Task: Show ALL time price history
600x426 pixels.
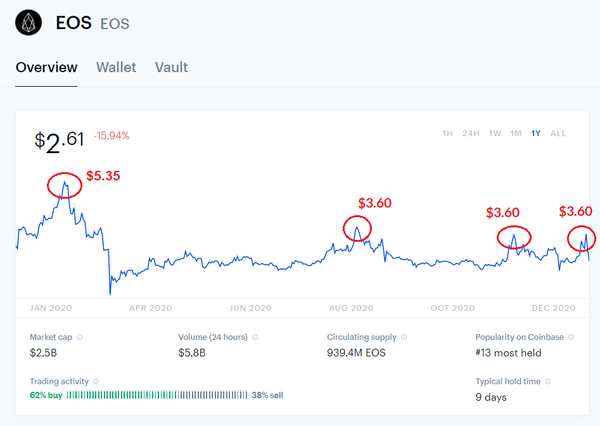Action: point(558,134)
